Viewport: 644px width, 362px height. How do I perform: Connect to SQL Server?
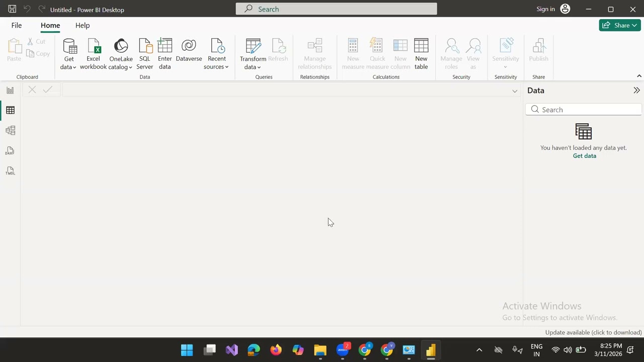144,54
